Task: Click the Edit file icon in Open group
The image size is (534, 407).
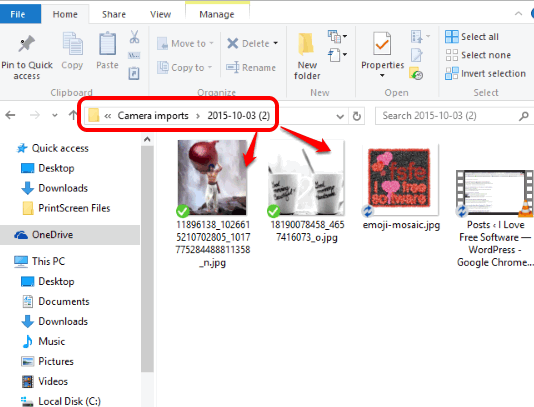Action: (417, 55)
